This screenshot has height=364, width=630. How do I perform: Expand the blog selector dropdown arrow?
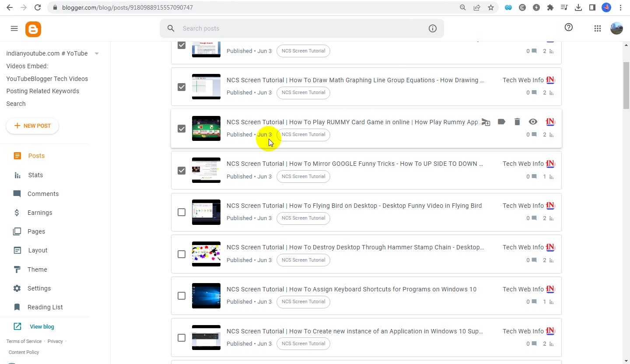pos(97,53)
